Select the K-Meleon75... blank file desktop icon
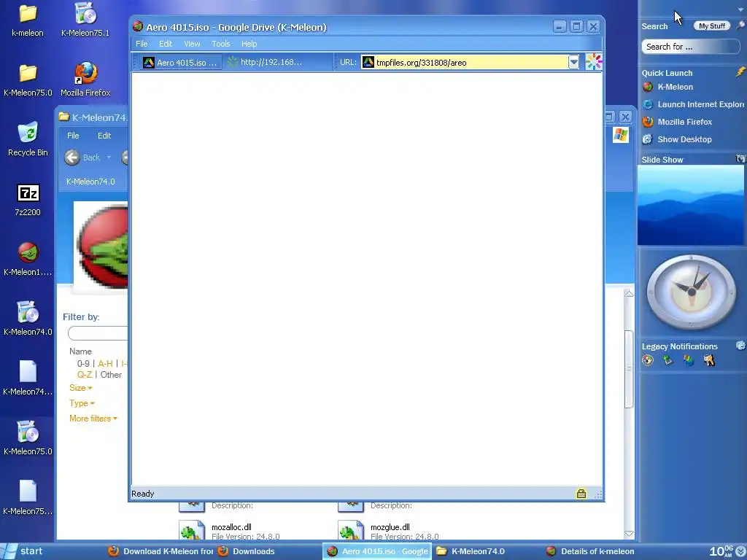The image size is (747, 560). click(28, 498)
